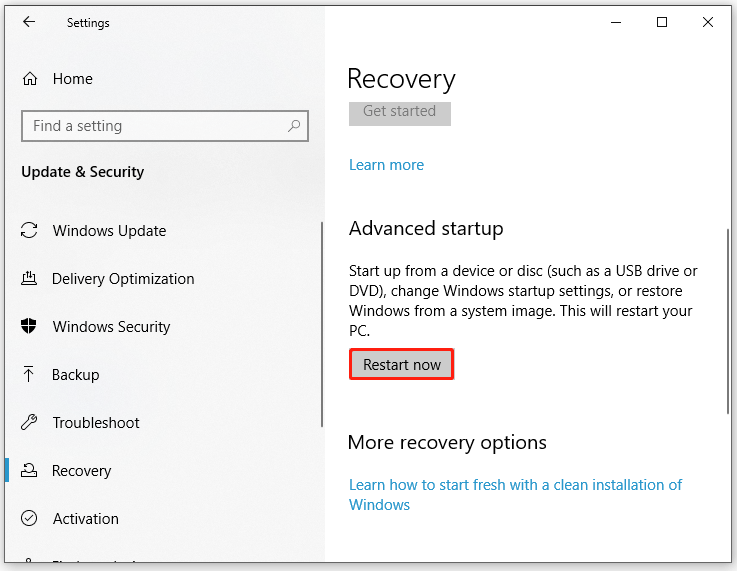Screen dimensions: 737x571
Task: Click the Windows Security shield icon
Action: point(29,326)
